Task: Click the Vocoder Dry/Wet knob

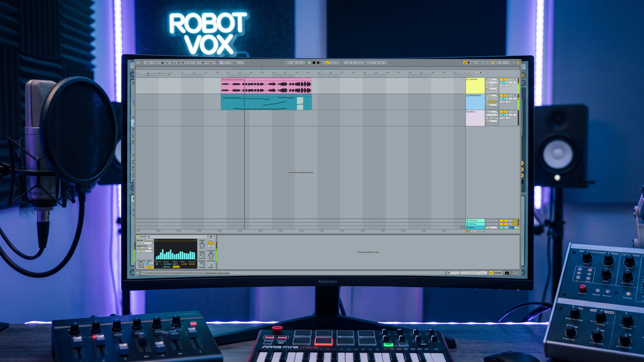Action: [x=211, y=264]
